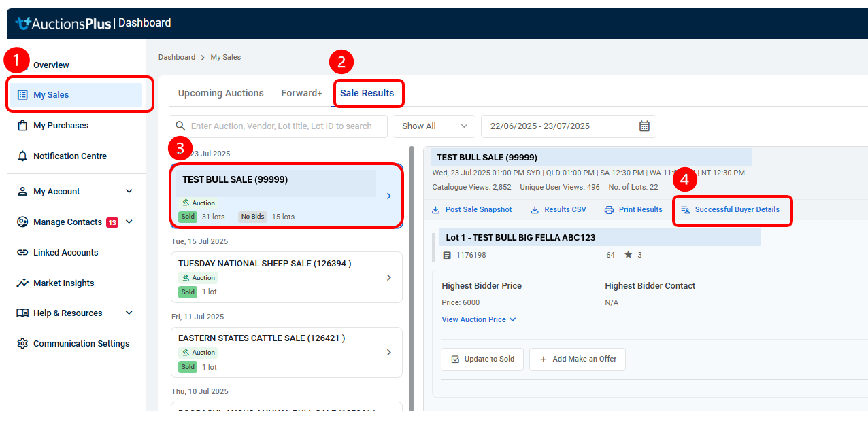
Task: Open TEST BULL SALE card chevron
Action: point(389,196)
